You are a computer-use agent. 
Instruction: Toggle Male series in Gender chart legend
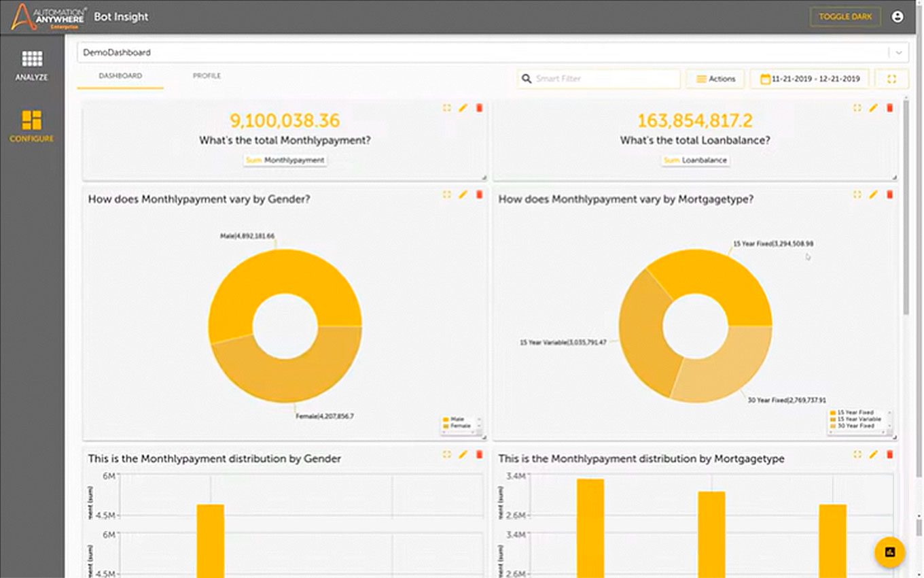tap(456, 420)
